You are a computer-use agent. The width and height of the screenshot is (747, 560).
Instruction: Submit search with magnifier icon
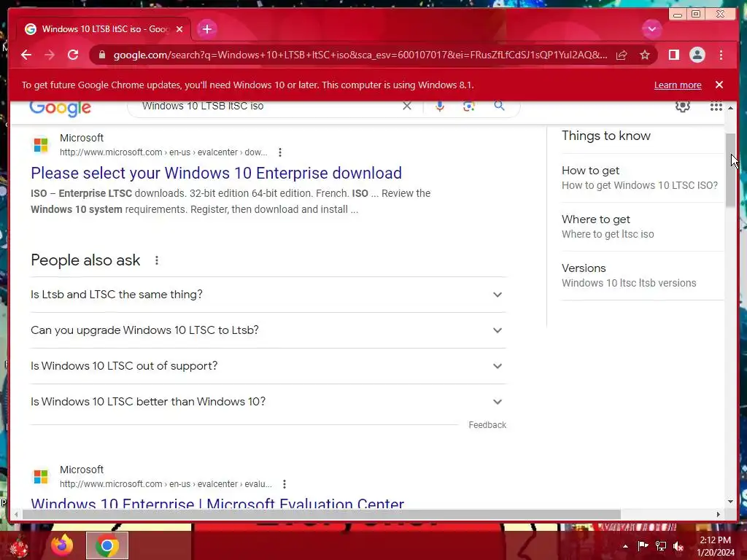pyautogui.click(x=499, y=106)
